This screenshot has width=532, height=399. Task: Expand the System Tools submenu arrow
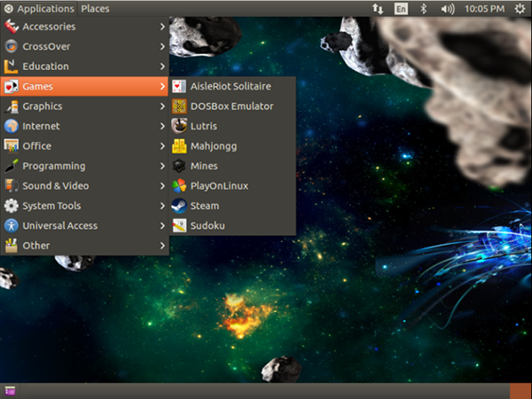click(162, 206)
